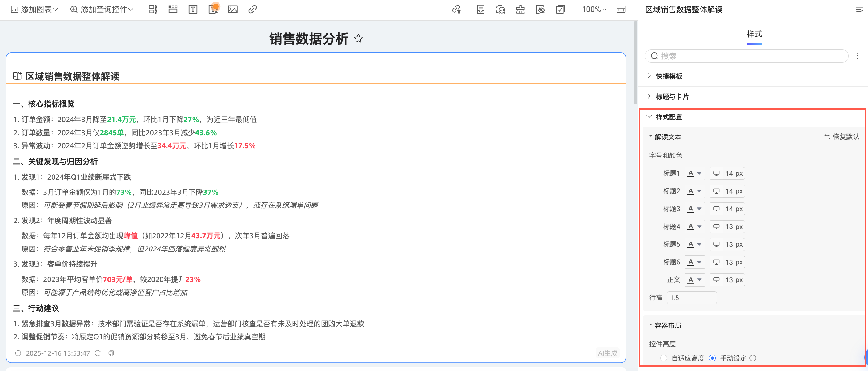This screenshot has height=371, width=868.
Task: Select the 手动设定 radio button
Action: pyautogui.click(x=712, y=358)
